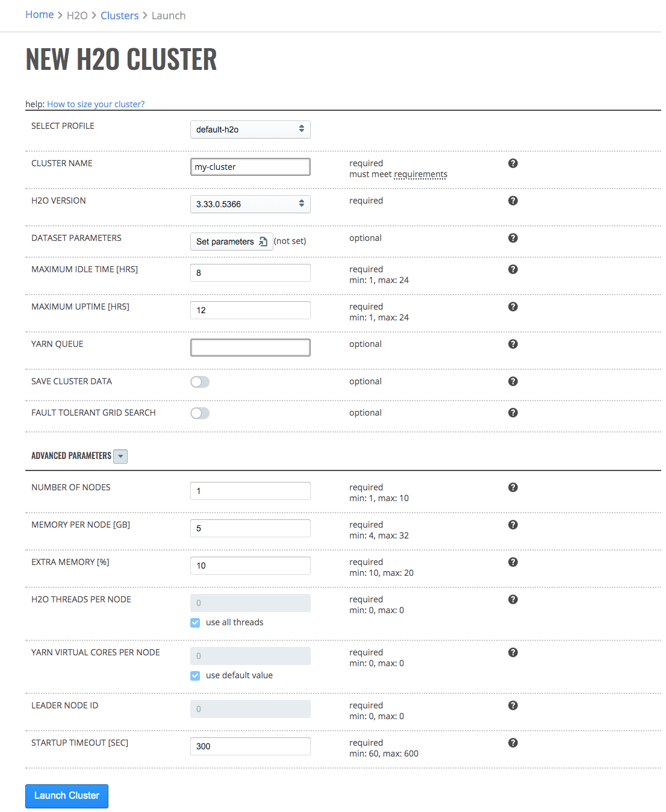Show help for H2O Threads Per Node
Screen dimensions: 666x812
[513, 599]
